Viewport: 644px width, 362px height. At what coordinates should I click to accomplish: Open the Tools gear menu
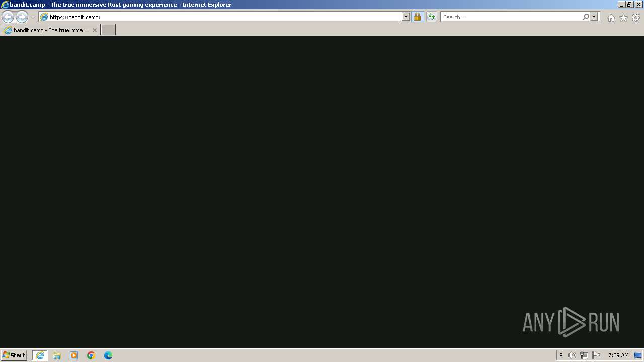[636, 18]
